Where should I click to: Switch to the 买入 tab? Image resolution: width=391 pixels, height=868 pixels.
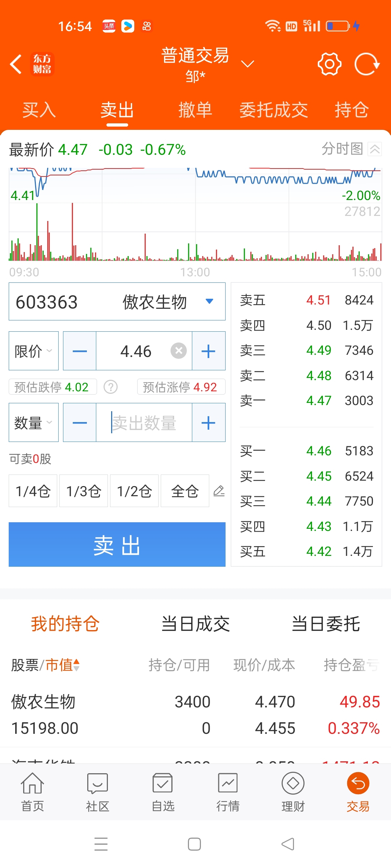click(39, 110)
